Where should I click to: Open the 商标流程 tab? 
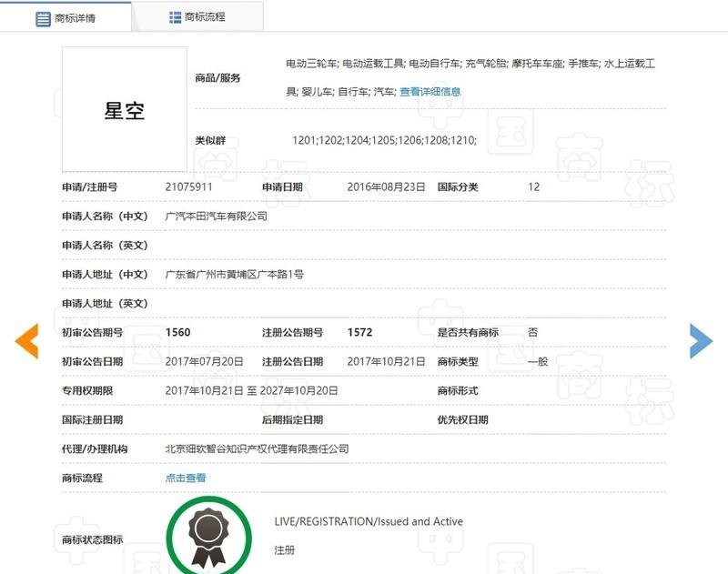197,17
